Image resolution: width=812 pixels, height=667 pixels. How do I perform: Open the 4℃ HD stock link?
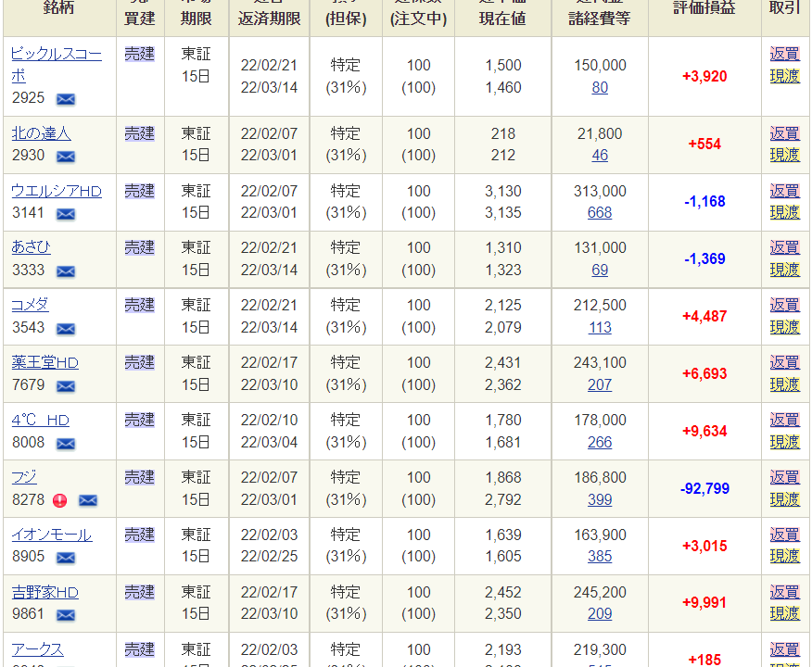(x=40, y=420)
